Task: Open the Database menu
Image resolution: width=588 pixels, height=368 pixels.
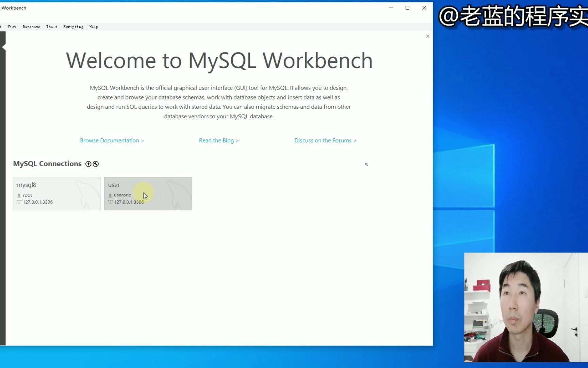Action: click(31, 27)
